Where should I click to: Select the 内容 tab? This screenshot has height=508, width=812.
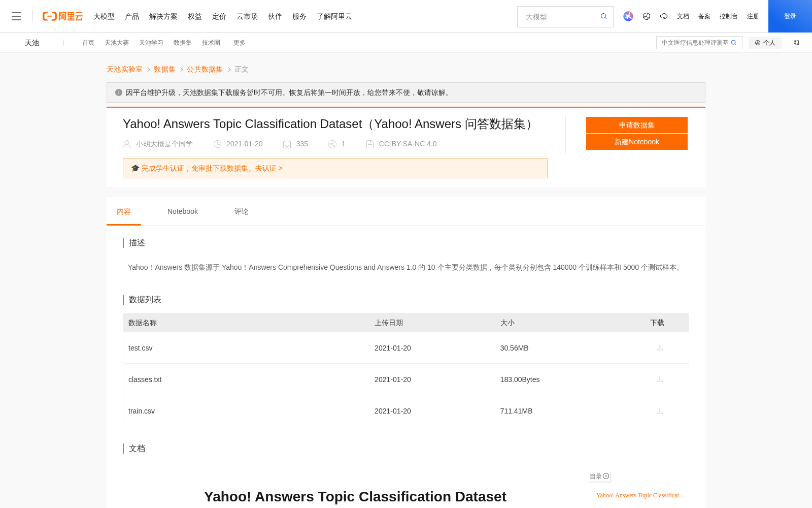point(124,211)
